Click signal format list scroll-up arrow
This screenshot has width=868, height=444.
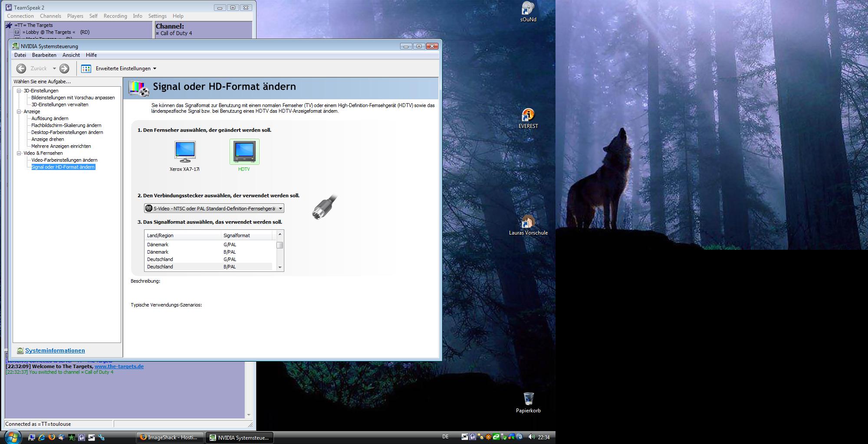[x=280, y=234]
